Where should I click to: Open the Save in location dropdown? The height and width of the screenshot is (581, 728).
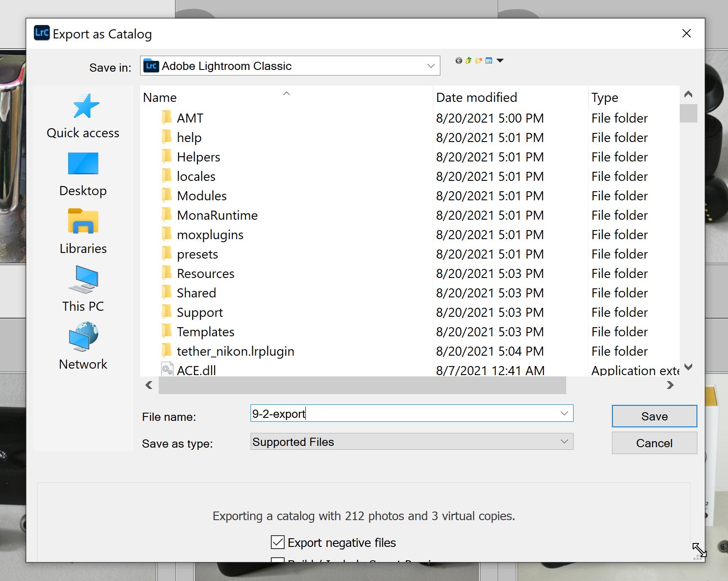[431, 66]
